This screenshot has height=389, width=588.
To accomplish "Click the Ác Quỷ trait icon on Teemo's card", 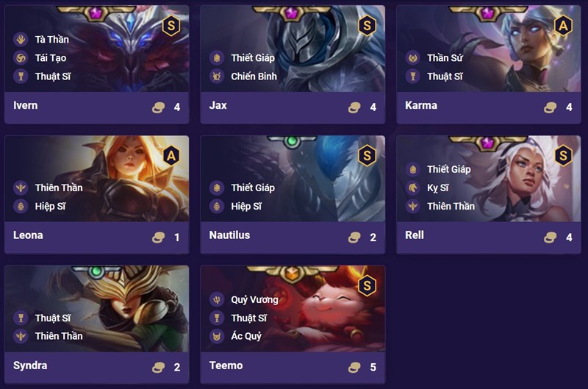I will 216,336.
